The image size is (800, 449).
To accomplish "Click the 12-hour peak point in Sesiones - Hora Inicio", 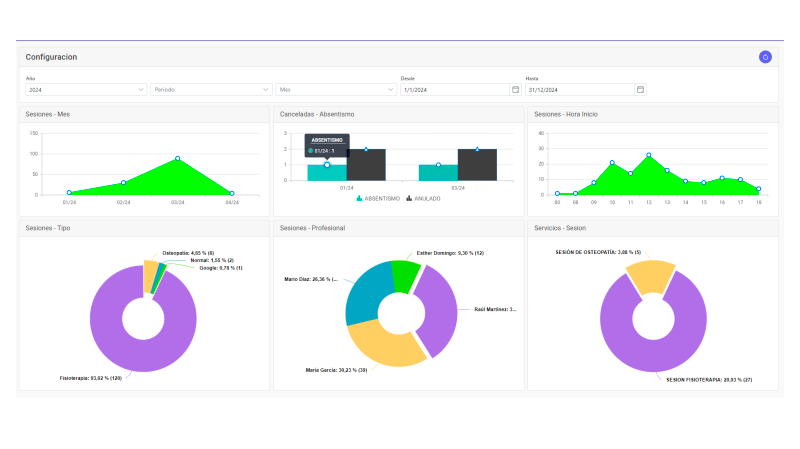I will pyautogui.click(x=649, y=155).
